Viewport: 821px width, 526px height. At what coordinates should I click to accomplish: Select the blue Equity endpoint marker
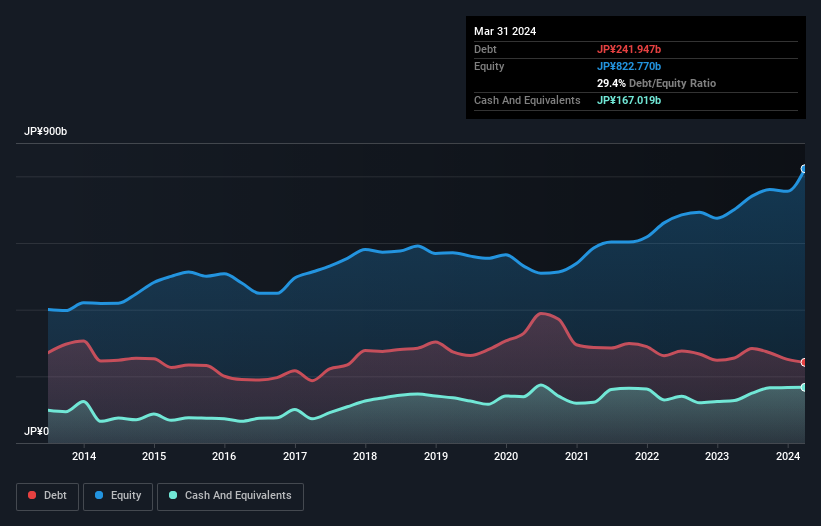pyautogui.click(x=804, y=169)
